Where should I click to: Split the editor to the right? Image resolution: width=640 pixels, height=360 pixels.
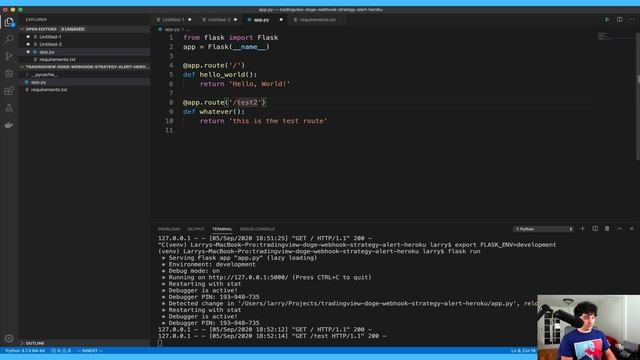point(620,20)
